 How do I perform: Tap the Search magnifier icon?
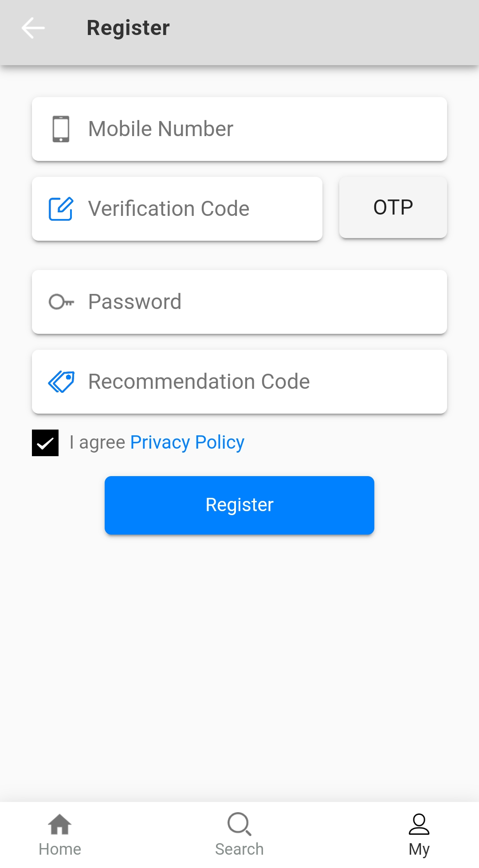239,824
